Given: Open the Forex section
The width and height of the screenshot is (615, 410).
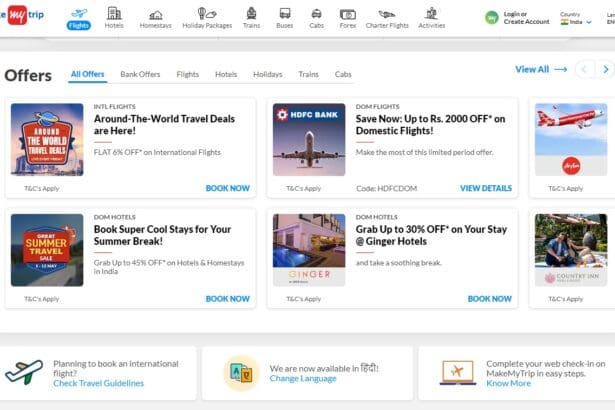Looking at the screenshot, I should click(x=348, y=19).
